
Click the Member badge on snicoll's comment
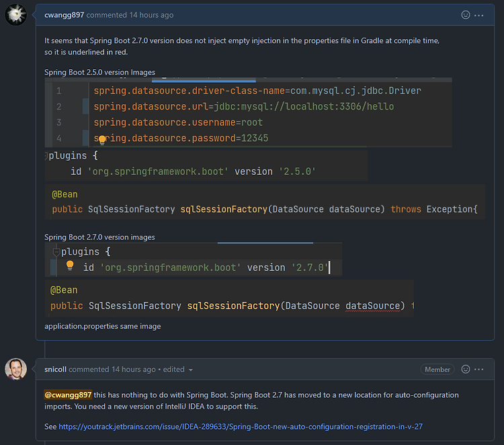437,370
